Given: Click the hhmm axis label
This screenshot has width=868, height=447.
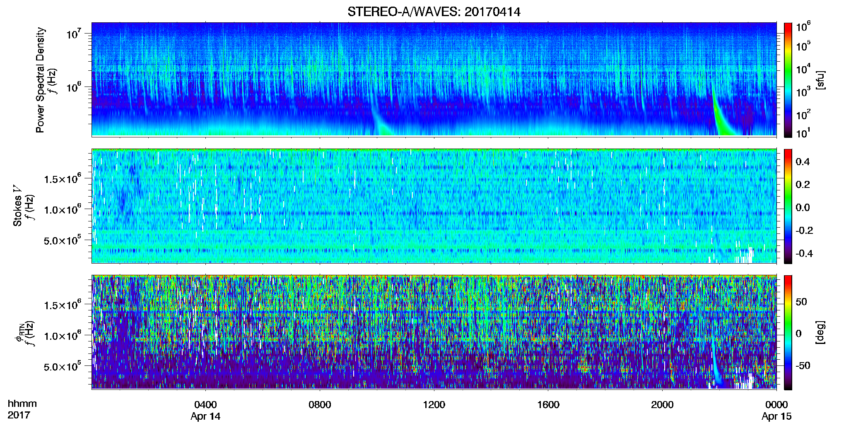Looking at the screenshot, I should click(22, 404).
